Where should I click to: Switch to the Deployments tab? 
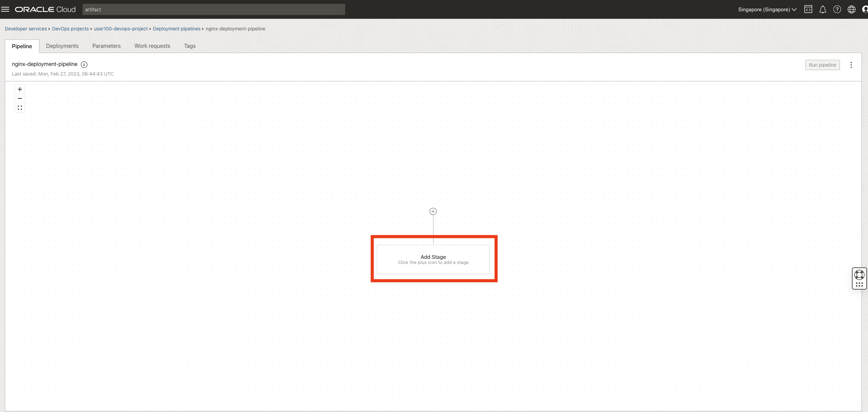click(62, 46)
